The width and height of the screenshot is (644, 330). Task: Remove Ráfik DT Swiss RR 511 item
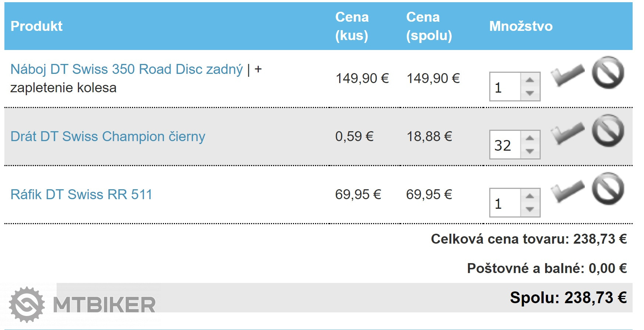(x=608, y=189)
